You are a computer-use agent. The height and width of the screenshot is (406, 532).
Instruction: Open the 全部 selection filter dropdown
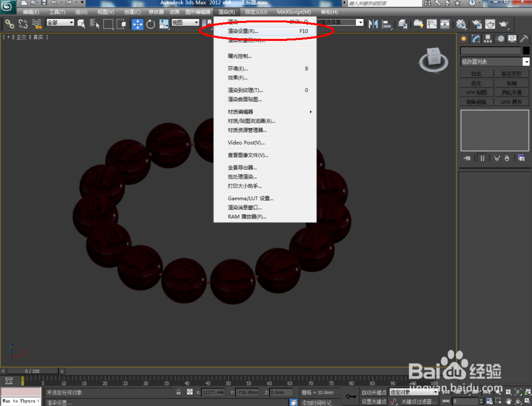click(60, 23)
